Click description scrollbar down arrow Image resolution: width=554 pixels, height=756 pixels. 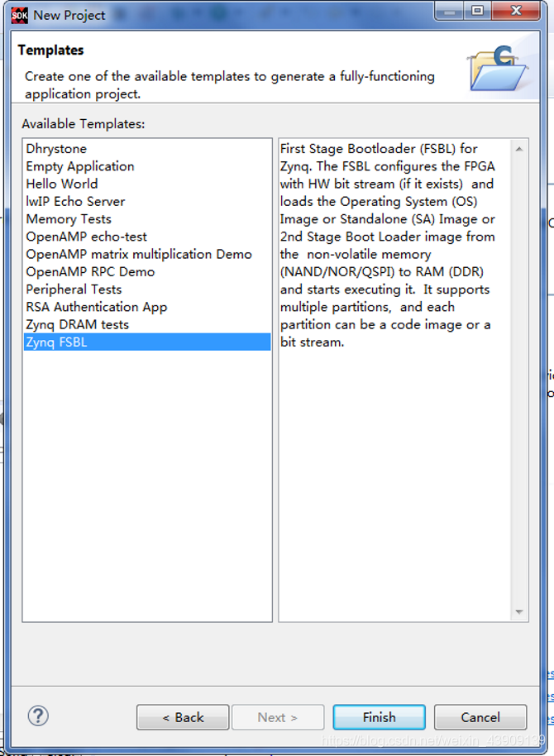519,612
